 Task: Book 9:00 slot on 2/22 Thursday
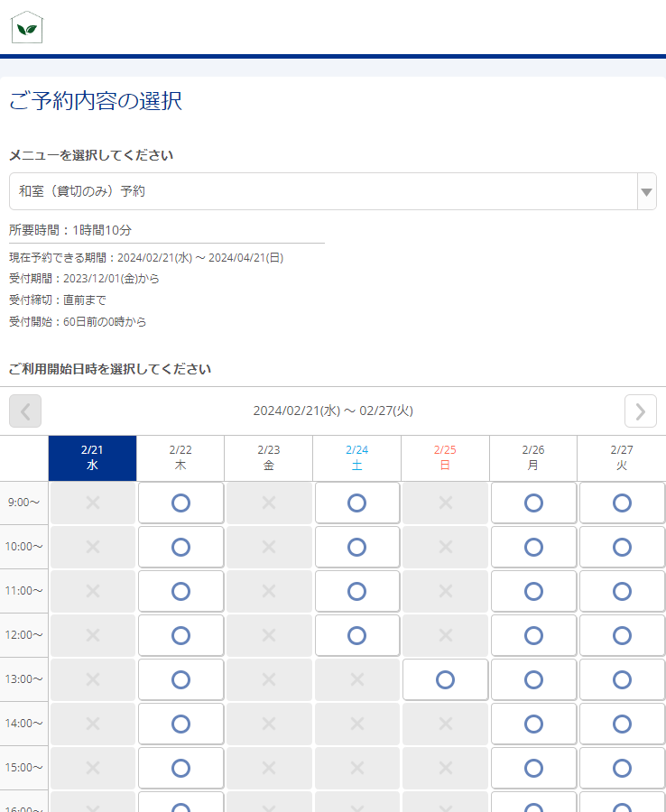click(180, 503)
